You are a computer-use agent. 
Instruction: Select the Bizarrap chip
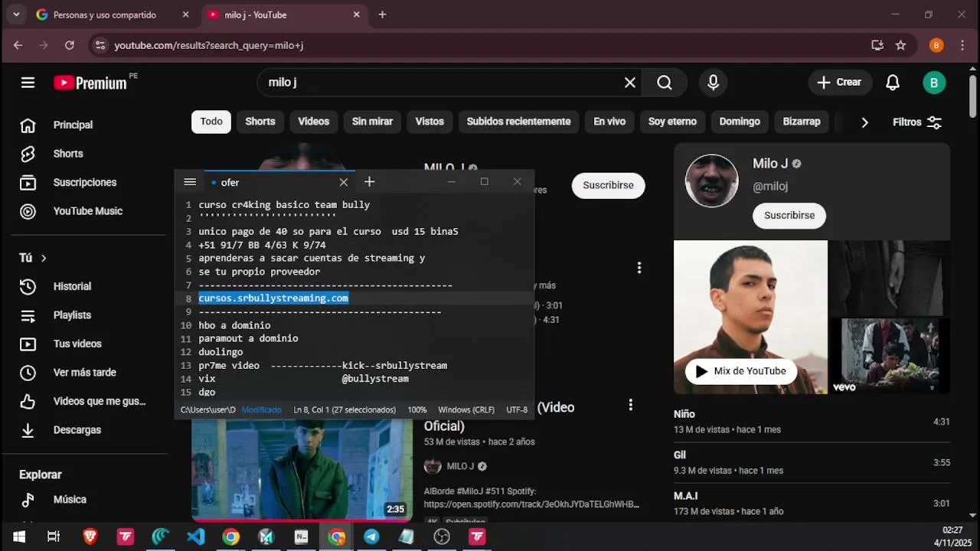pos(802,122)
